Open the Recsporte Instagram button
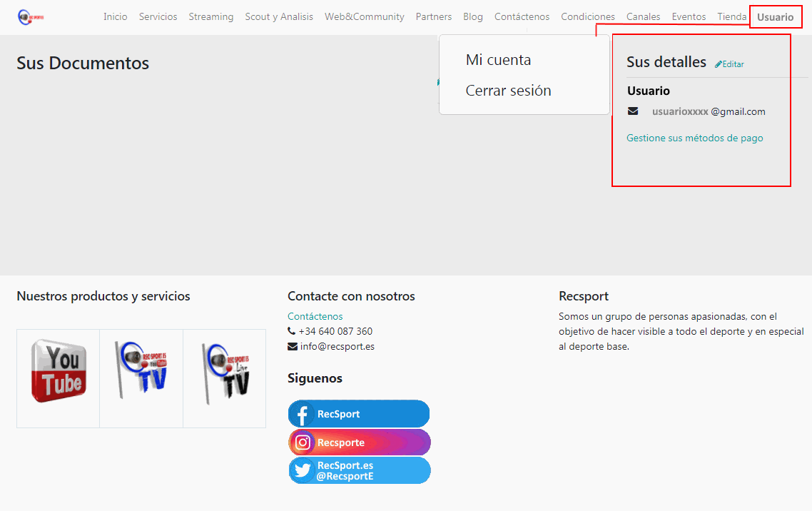This screenshot has height=511, width=812. point(359,442)
